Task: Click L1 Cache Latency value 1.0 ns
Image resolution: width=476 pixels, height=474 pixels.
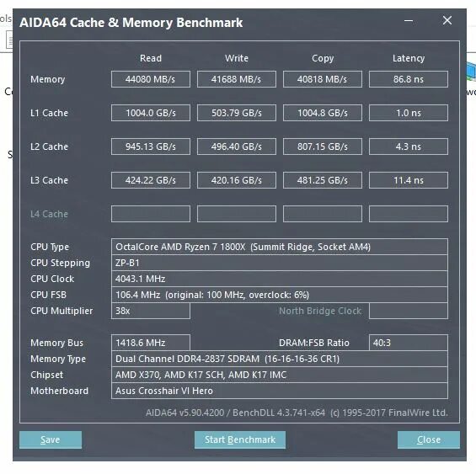Action: point(409,113)
